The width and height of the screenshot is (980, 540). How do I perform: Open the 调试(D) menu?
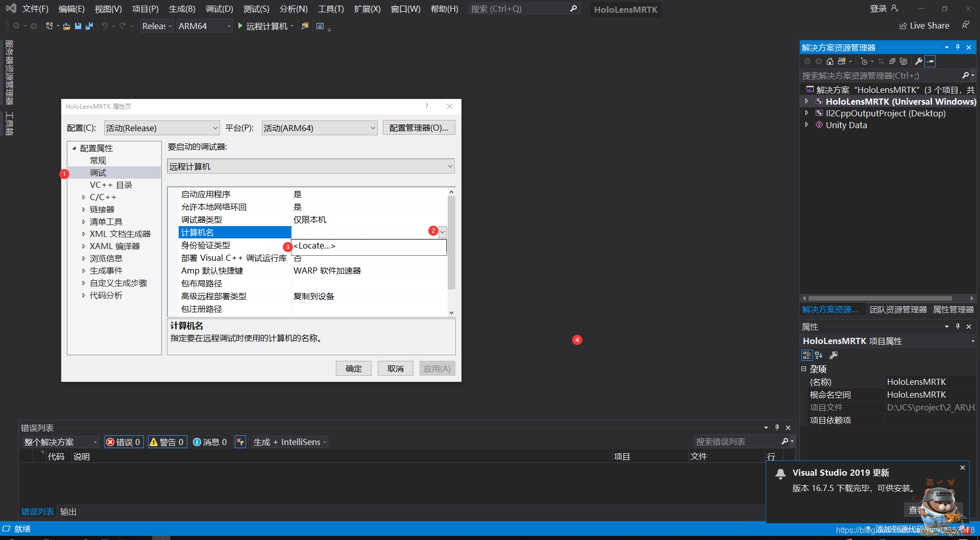point(219,9)
